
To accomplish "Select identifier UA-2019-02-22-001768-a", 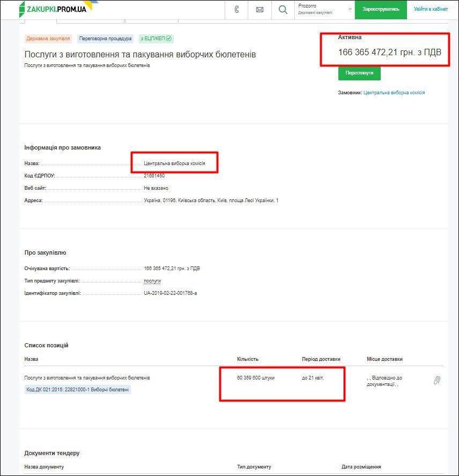I will pos(171,293).
